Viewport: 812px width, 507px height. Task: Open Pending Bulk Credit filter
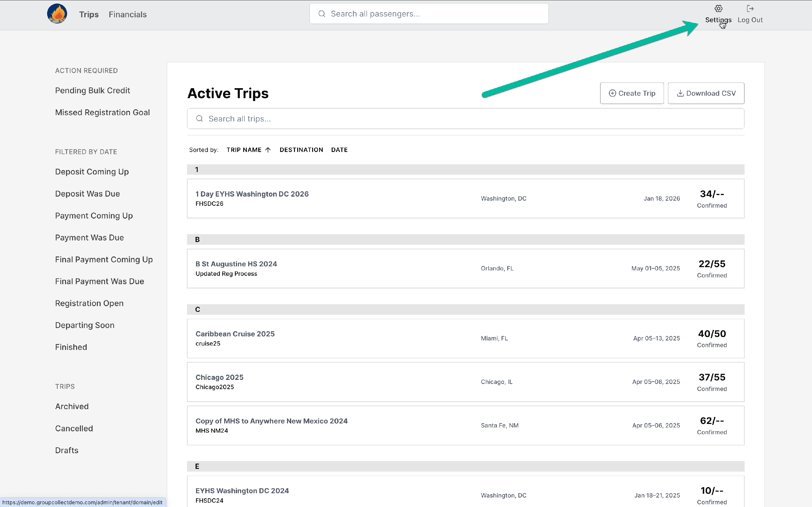(92, 91)
